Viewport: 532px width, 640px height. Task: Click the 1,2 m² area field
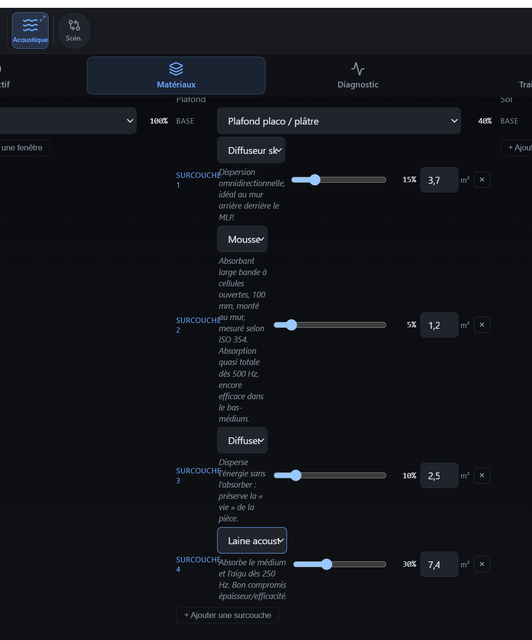coord(439,325)
